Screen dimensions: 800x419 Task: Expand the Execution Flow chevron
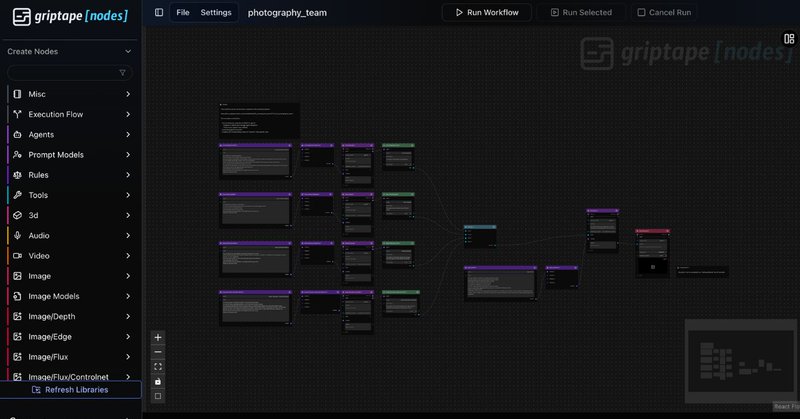(x=128, y=114)
